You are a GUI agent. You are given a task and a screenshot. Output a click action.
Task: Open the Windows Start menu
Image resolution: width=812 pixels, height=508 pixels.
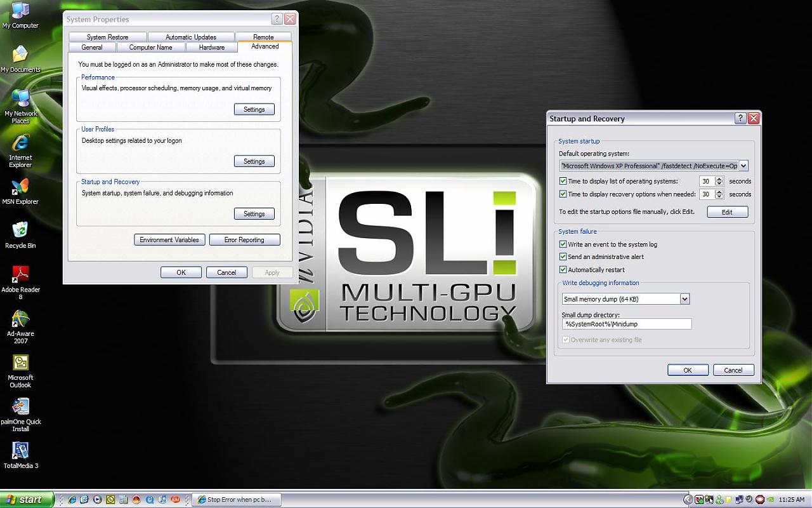click(x=27, y=500)
